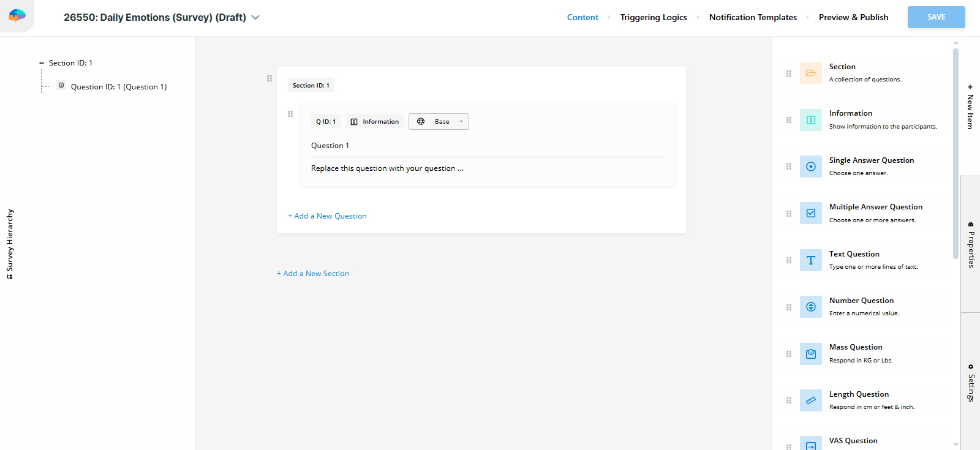Select the Number Question icon
The width and height of the screenshot is (980, 450).
tap(810, 307)
